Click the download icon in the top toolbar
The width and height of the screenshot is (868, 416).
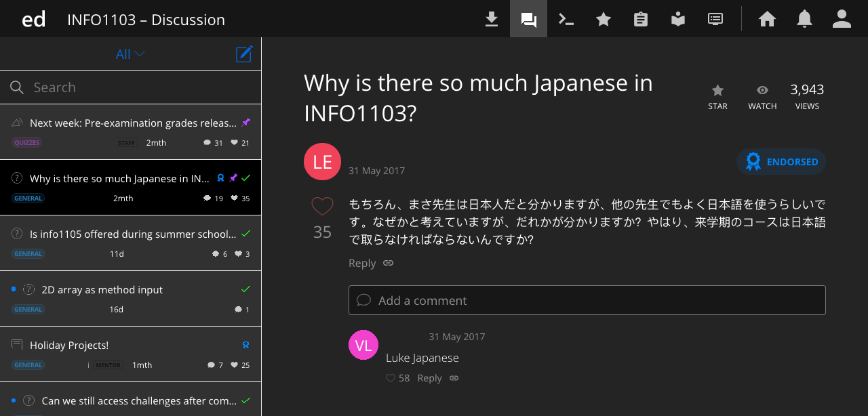coord(491,18)
